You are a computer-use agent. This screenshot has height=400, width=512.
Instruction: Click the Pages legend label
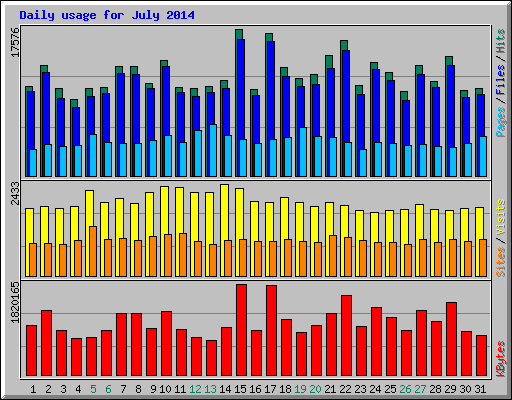(501, 122)
